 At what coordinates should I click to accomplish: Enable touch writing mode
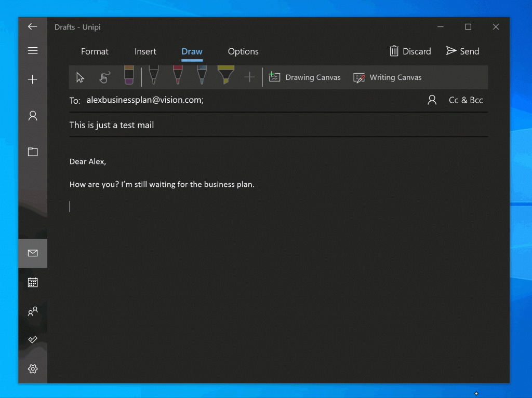pos(104,77)
